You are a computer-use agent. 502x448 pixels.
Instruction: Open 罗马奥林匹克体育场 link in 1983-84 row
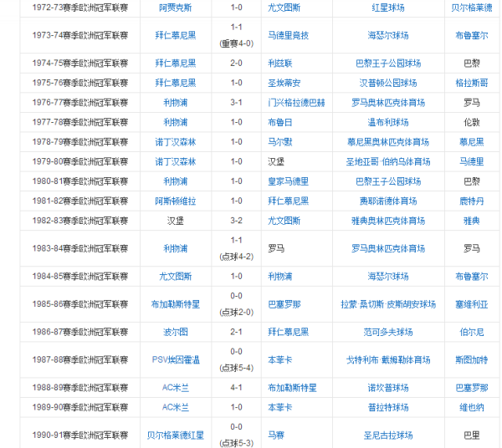(388, 248)
